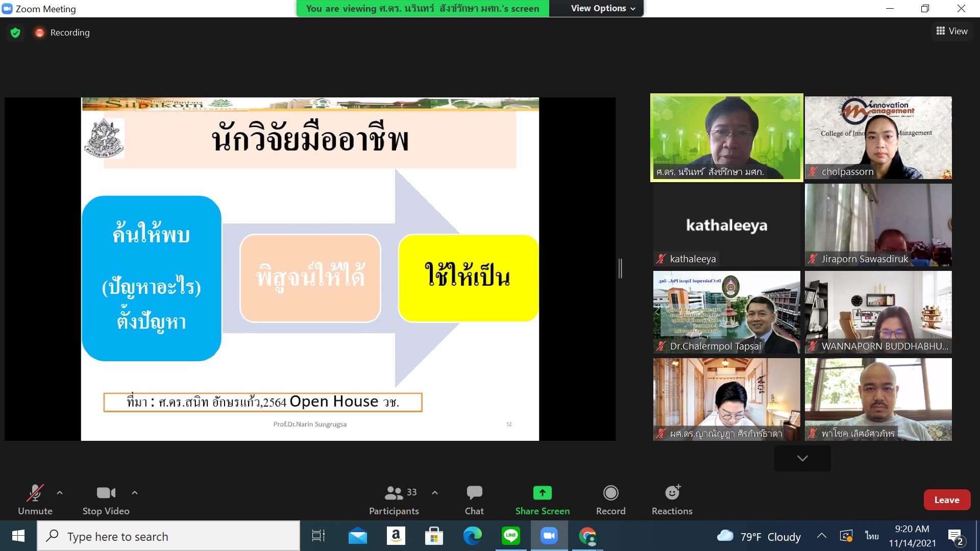980x551 pixels.
Task: Open the Microsoft Edge taskbar icon
Action: point(472,536)
